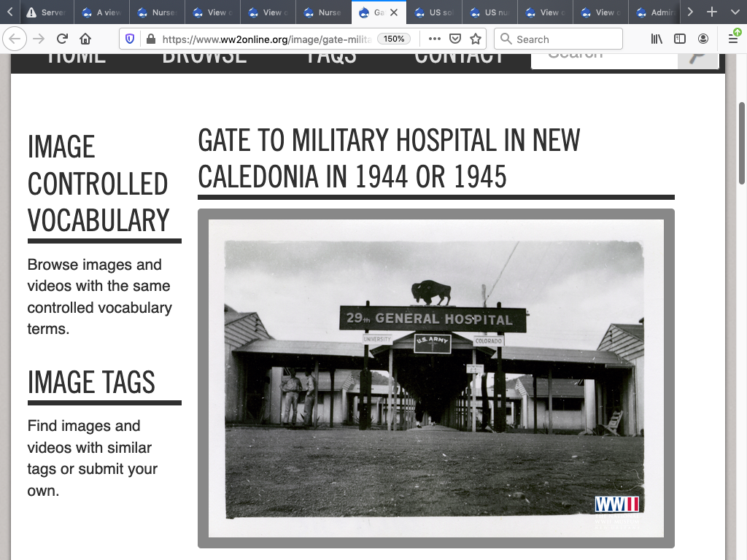Reload the current page
This screenshot has height=560, width=747.
[63, 39]
